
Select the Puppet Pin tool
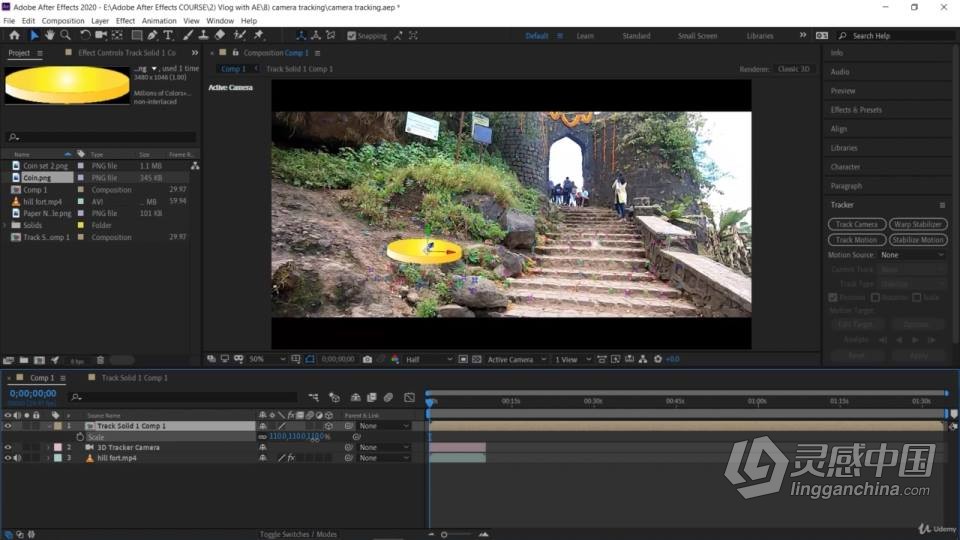pyautogui.click(x=258, y=36)
